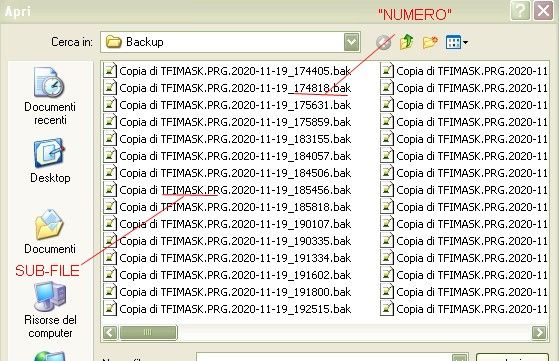Click the scrollbar's left arrow
The width and height of the screenshot is (559, 361).
point(110,333)
